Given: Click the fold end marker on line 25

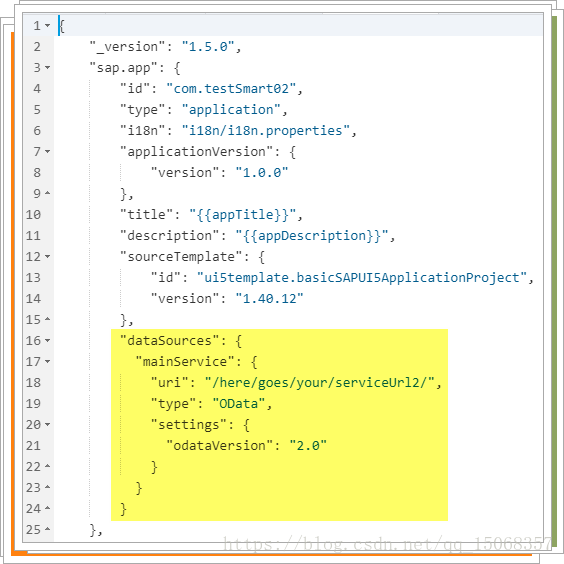Looking at the screenshot, I should click(x=47, y=529).
